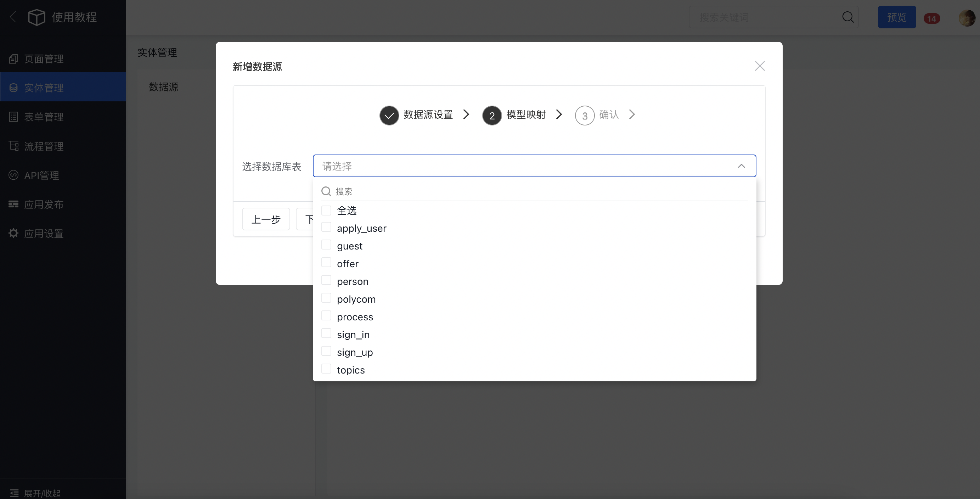Click the search icon in dropdown list

pyautogui.click(x=326, y=191)
